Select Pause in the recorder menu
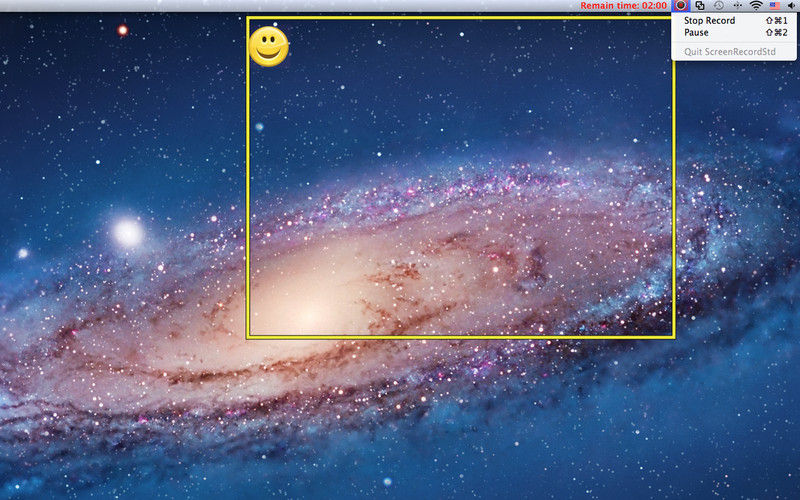This screenshot has height=500, width=800. [x=734, y=32]
